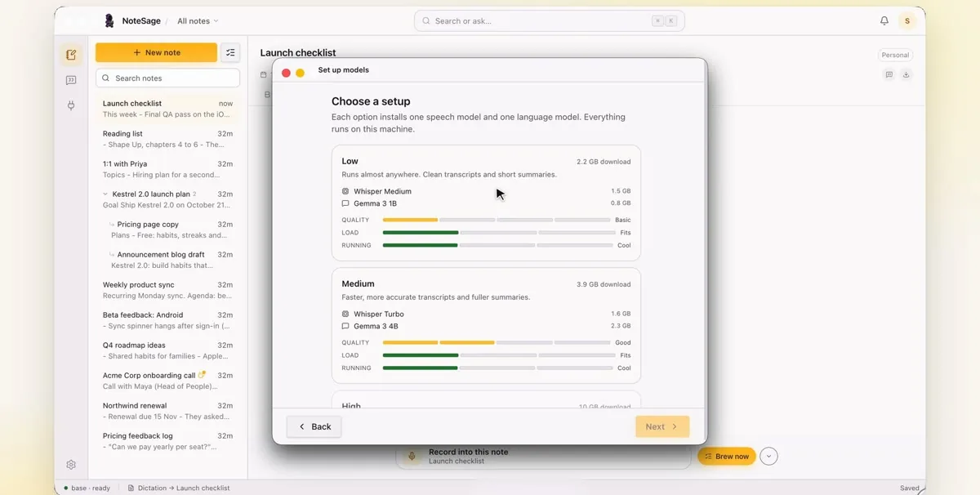
Task: Select the Medium setup option
Action: pos(486,326)
